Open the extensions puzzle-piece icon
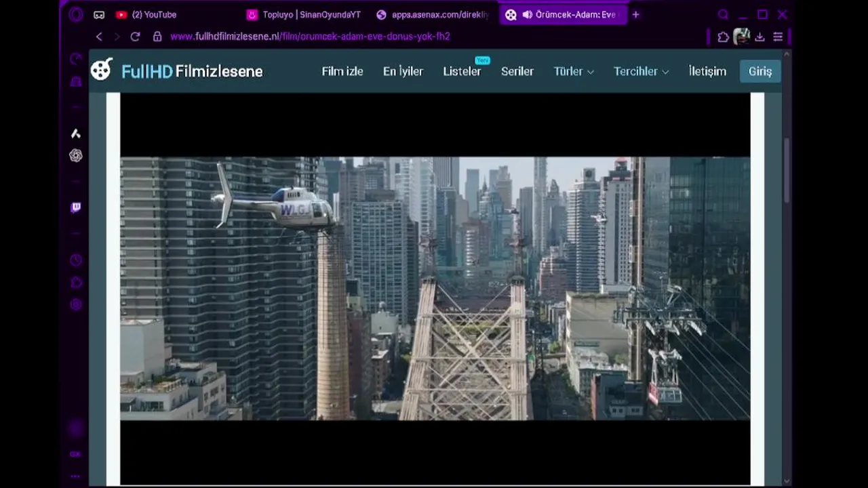Image resolution: width=868 pixels, height=488 pixels. click(723, 37)
